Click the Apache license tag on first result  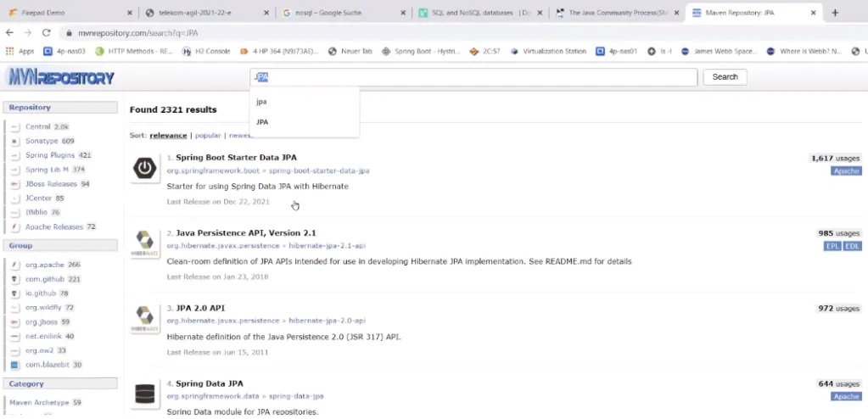tap(846, 171)
